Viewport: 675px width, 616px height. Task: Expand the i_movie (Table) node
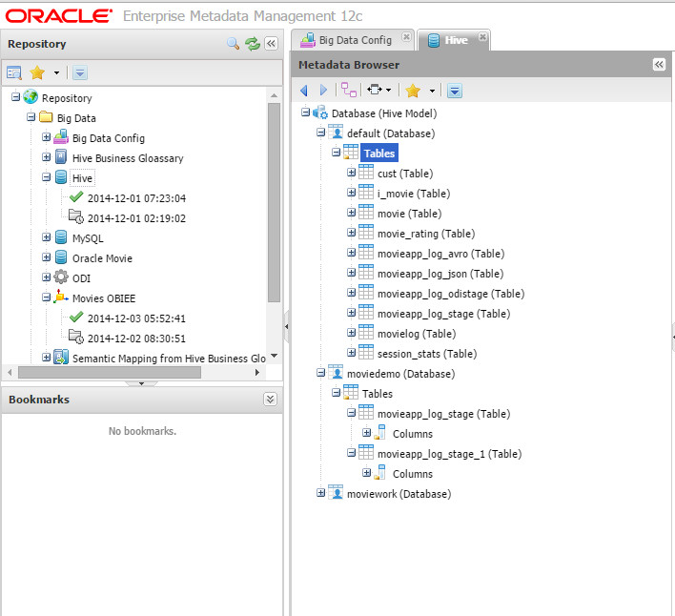click(351, 193)
